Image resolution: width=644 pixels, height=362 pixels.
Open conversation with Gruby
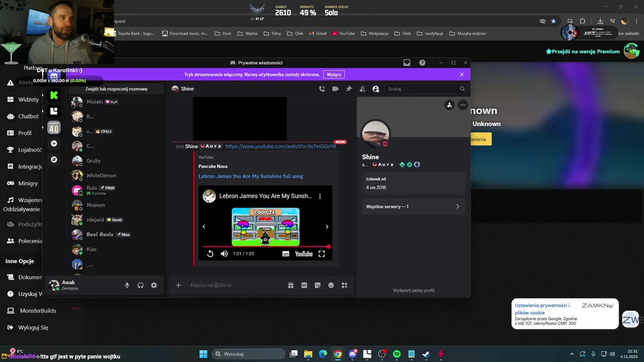pos(117,161)
